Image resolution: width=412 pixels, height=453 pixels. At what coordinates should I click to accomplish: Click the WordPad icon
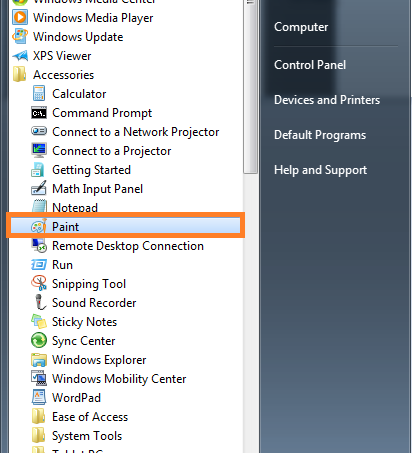(x=39, y=397)
